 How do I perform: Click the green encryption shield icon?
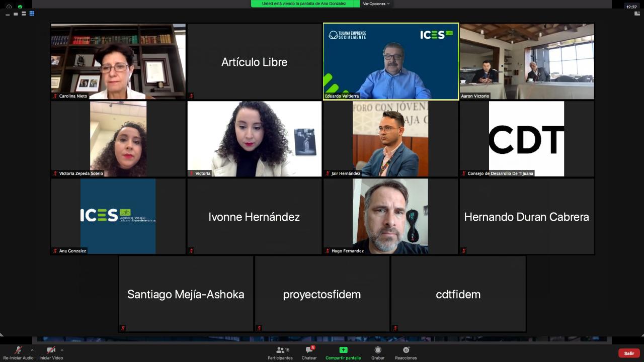(x=20, y=7)
